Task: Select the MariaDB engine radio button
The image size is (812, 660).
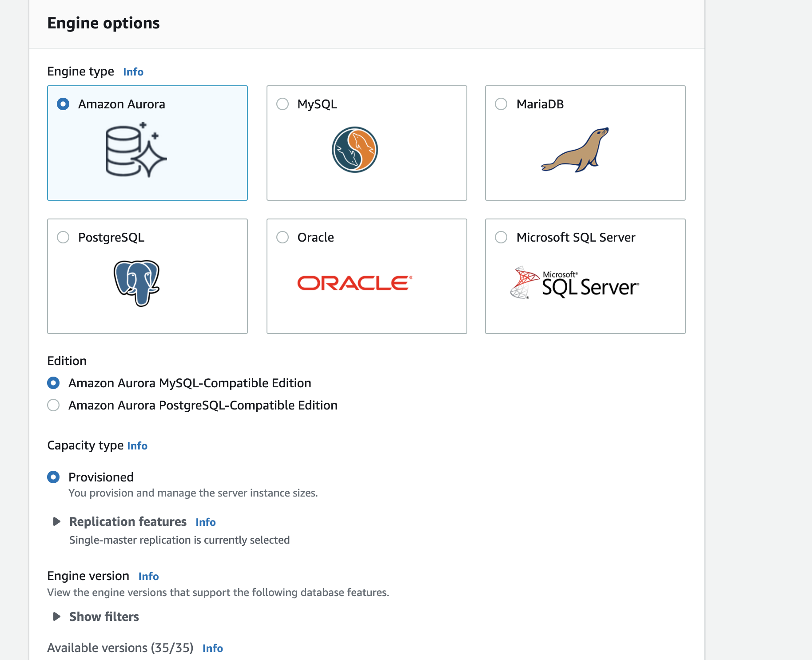Action: point(501,104)
